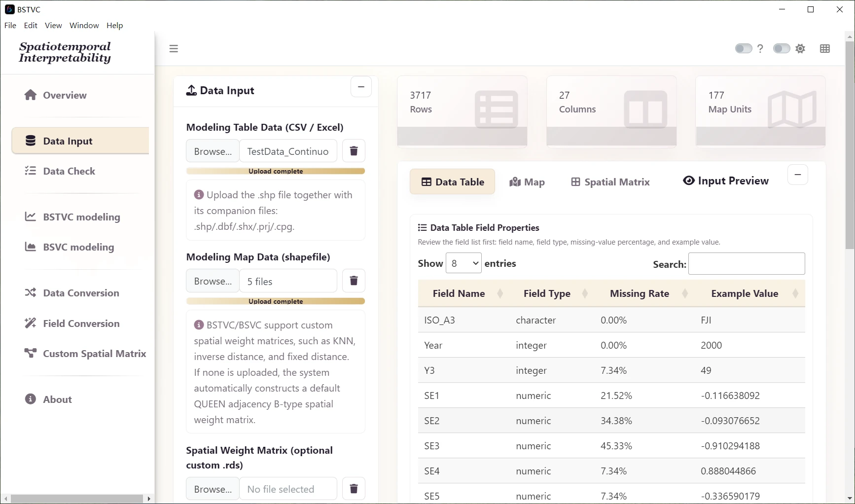
Task: Collapse the Data Input panel
Action: point(361,87)
